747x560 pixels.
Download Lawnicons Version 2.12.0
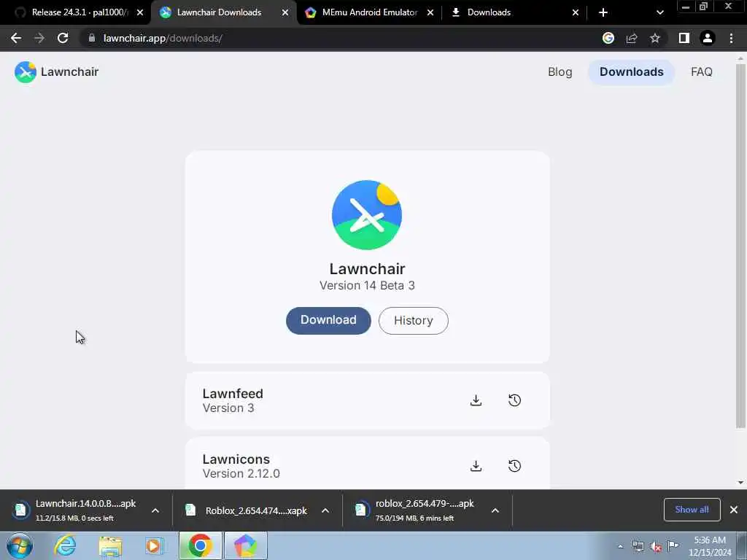tap(476, 466)
